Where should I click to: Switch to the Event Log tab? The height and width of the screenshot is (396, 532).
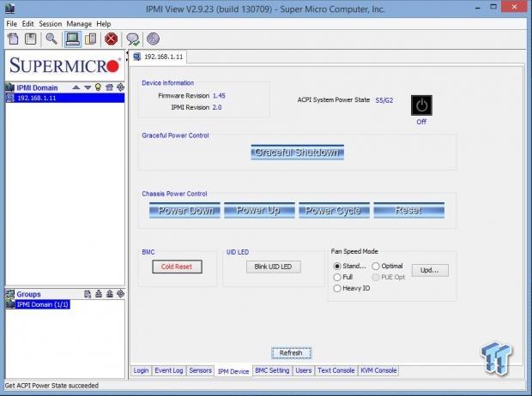point(169,370)
